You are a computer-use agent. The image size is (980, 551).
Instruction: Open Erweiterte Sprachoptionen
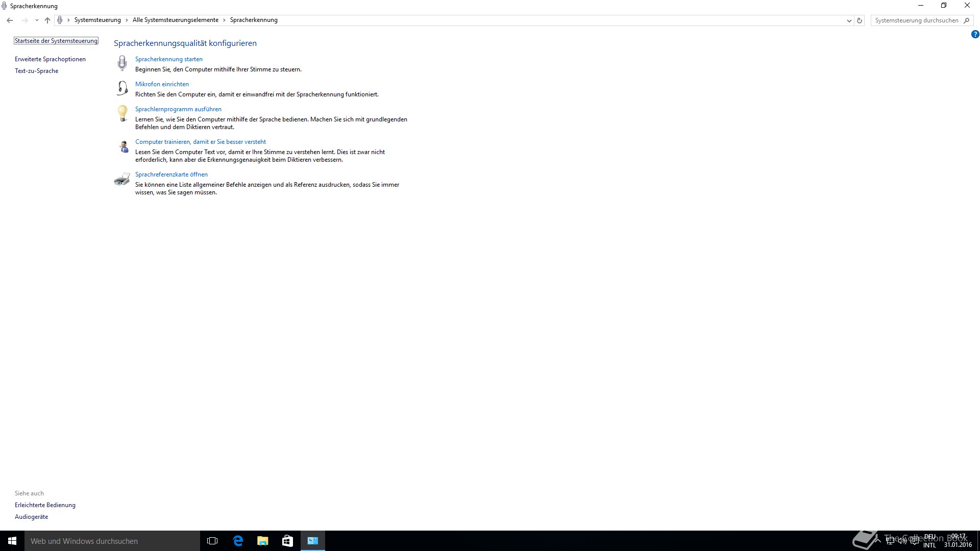[50, 59]
